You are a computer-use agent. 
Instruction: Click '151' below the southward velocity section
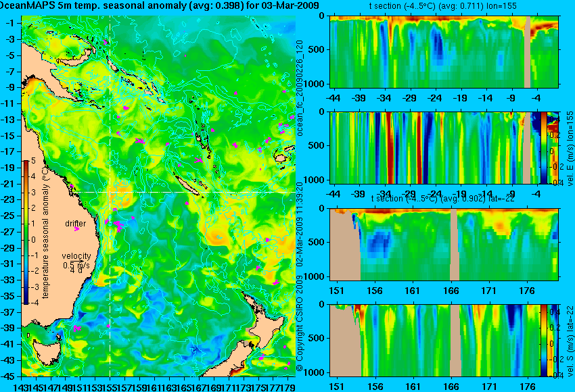click(337, 387)
